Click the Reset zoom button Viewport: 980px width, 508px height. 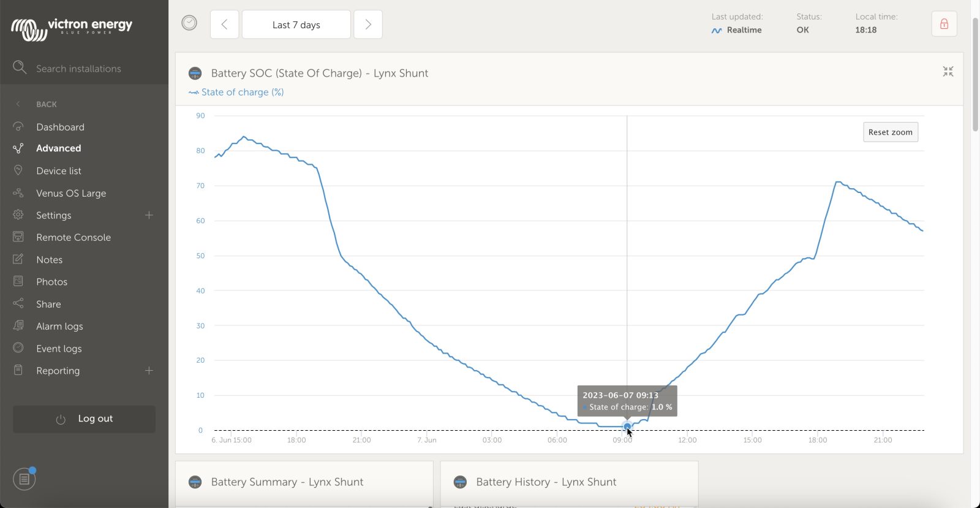[891, 132]
